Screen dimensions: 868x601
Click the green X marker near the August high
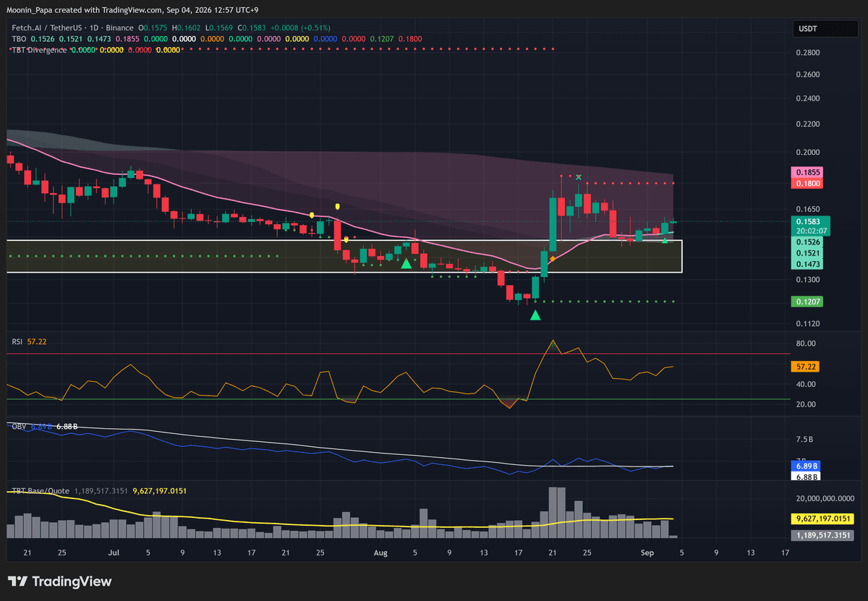point(579,176)
